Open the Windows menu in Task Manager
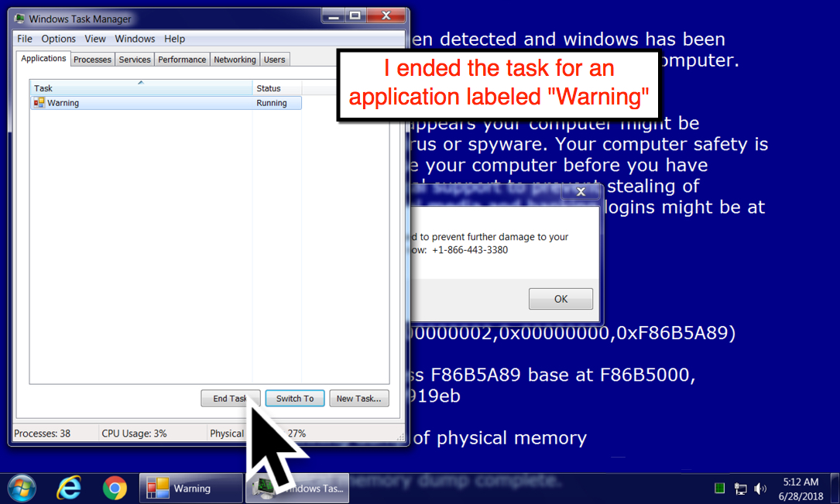 (135, 39)
